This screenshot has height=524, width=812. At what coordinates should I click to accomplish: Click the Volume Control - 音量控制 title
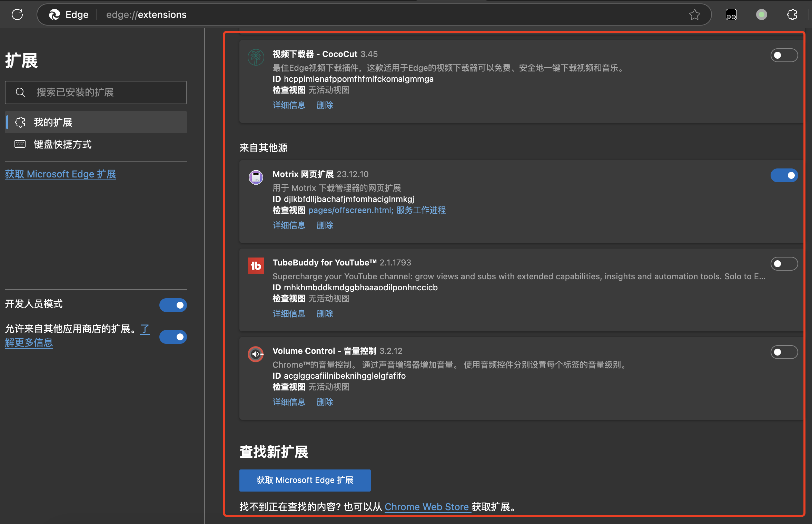[x=325, y=351]
